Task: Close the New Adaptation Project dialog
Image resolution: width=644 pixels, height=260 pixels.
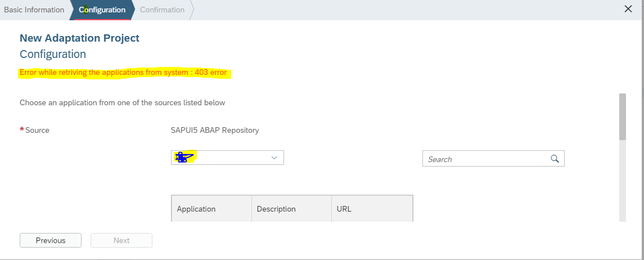Action: pos(628,9)
